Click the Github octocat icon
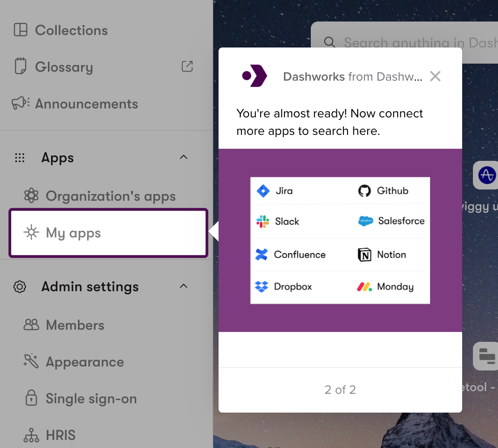The image size is (498, 448). (365, 191)
